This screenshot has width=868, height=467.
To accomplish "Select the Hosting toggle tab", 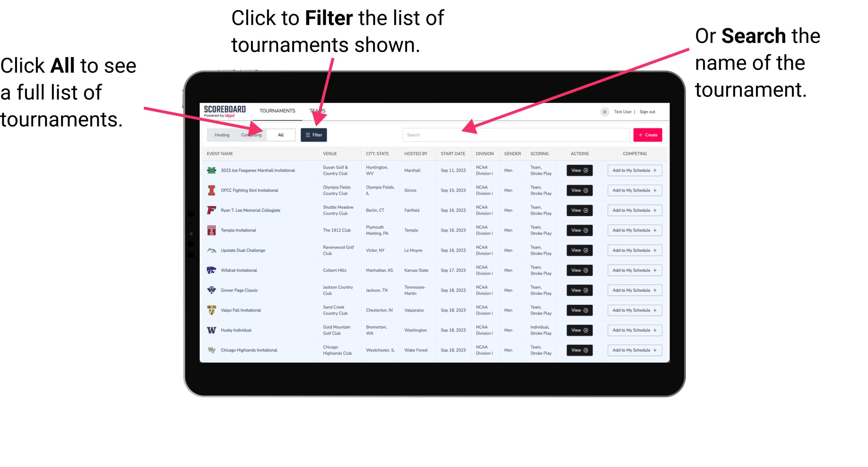I will 221,135.
